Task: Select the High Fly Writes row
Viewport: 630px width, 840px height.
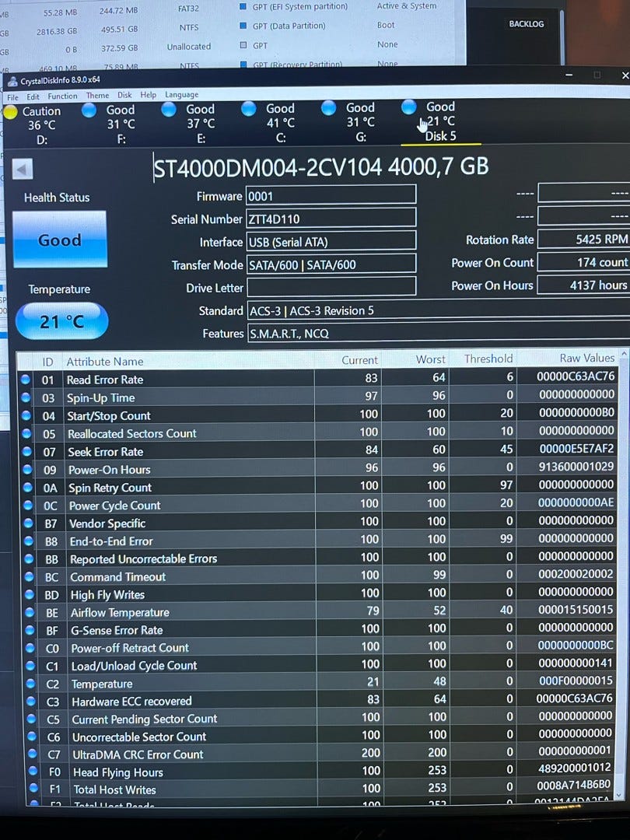Action: tap(320, 593)
